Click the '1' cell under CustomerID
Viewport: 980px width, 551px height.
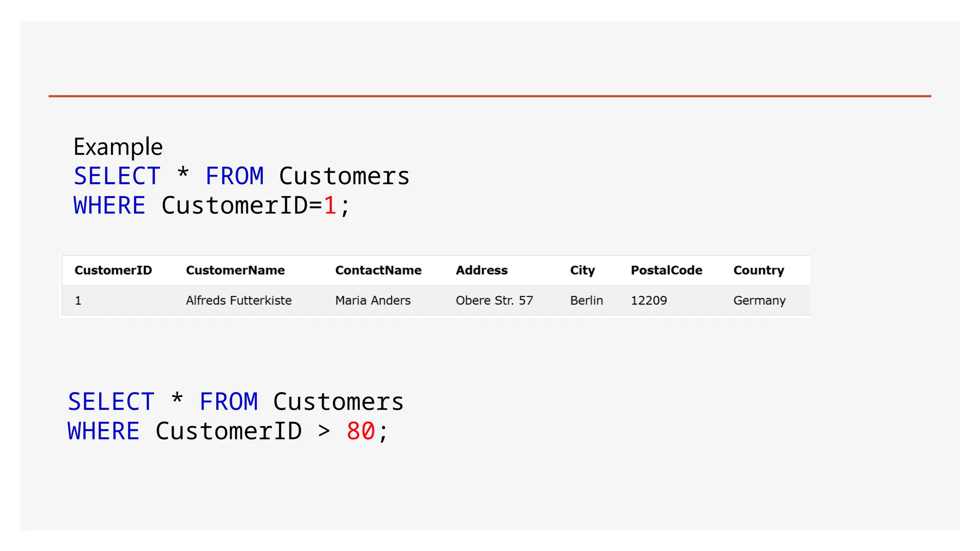tap(78, 300)
